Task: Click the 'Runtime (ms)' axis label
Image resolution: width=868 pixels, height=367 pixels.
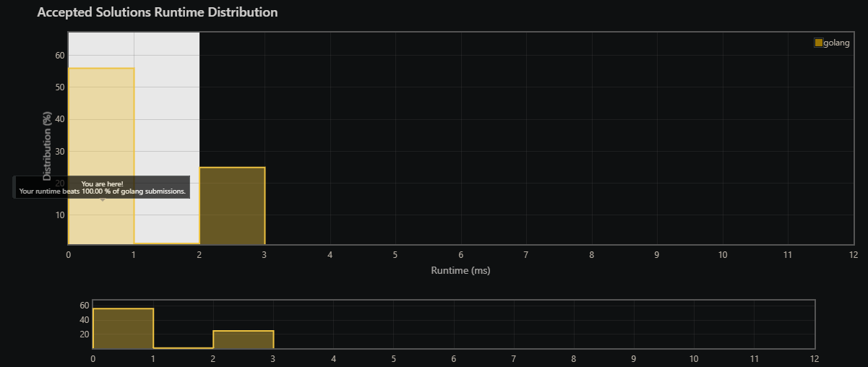Action: coord(460,271)
